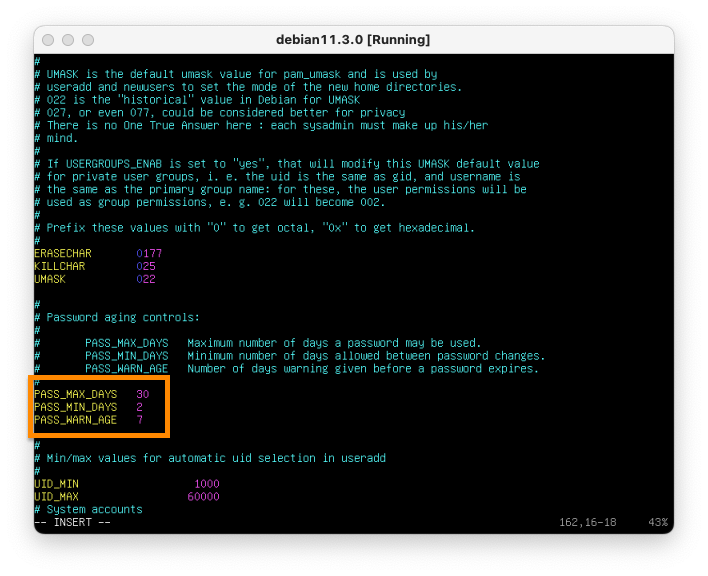Image resolution: width=708 pixels, height=576 pixels.
Task: Click the PASS_MIN_DAYS setting name
Action: (75, 407)
